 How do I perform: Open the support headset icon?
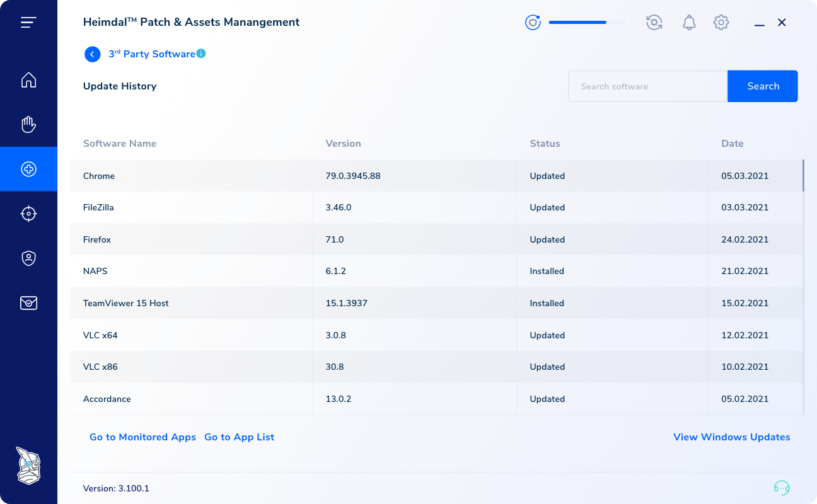(782, 488)
